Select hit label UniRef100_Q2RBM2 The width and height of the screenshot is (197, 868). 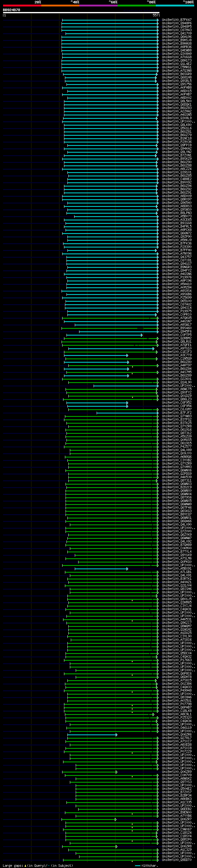(x=176, y=338)
